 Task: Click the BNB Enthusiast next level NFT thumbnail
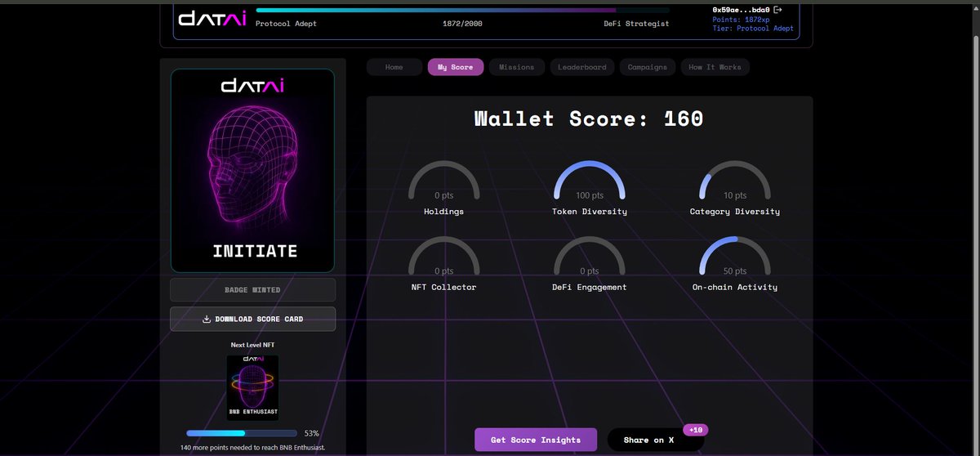tap(252, 387)
